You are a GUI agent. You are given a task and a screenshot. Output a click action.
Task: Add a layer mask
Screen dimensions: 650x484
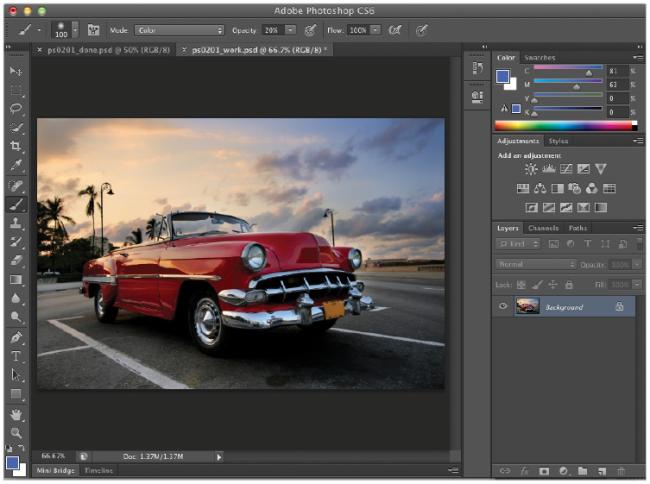pyautogui.click(x=544, y=471)
